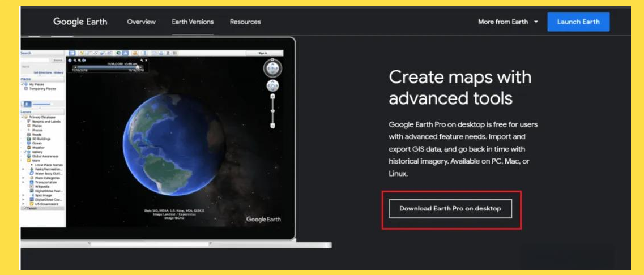This screenshot has height=275, width=644.
Task: Click the Google Earth Pro description paragraph
Action: (x=463, y=149)
